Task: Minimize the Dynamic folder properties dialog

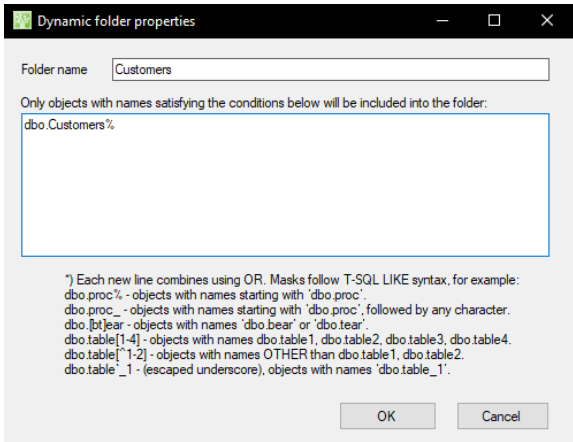Action: click(442, 20)
